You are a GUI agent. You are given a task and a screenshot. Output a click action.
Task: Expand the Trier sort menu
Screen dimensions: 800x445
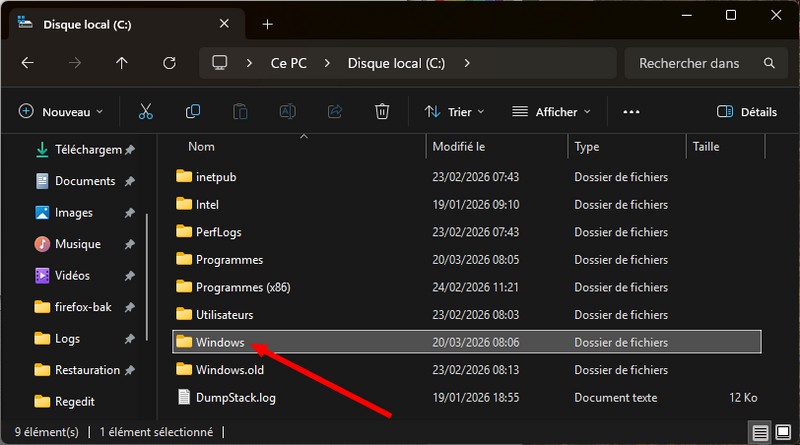[454, 112]
